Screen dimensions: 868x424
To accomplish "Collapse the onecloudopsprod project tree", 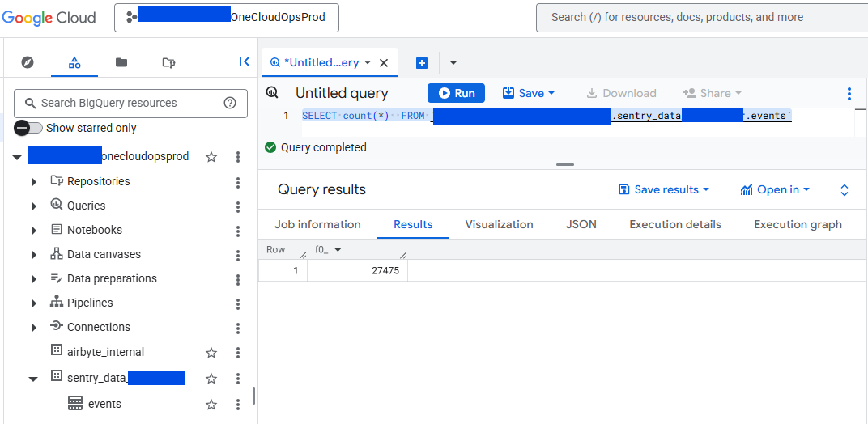I will [x=17, y=158].
